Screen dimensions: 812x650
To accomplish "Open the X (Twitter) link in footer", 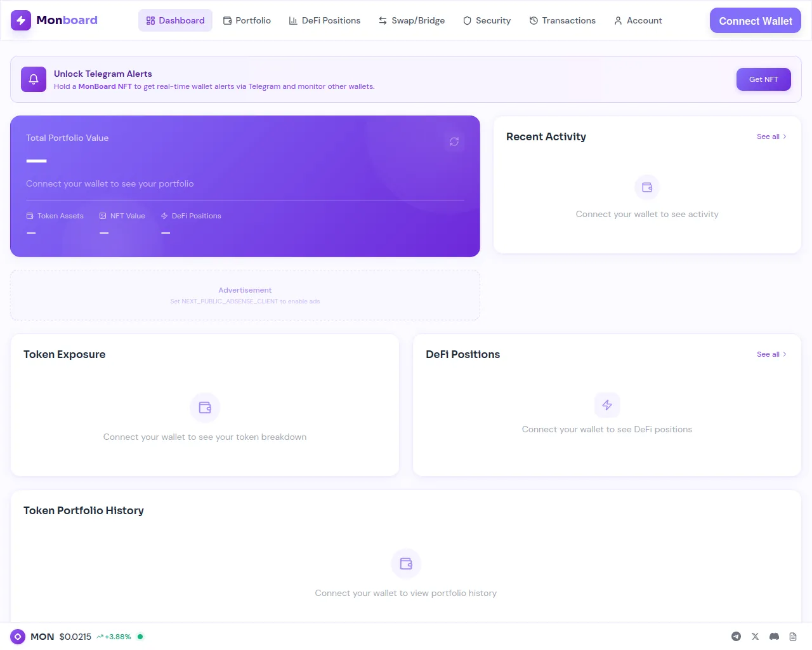I will click(755, 637).
